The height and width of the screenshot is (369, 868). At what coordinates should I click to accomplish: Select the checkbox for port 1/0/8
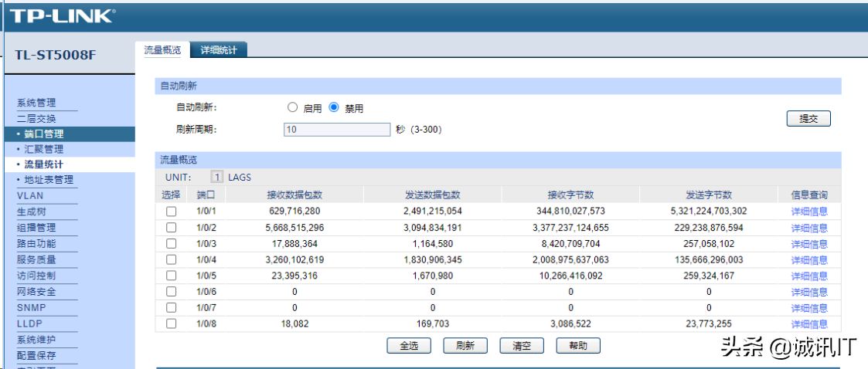[x=172, y=324]
